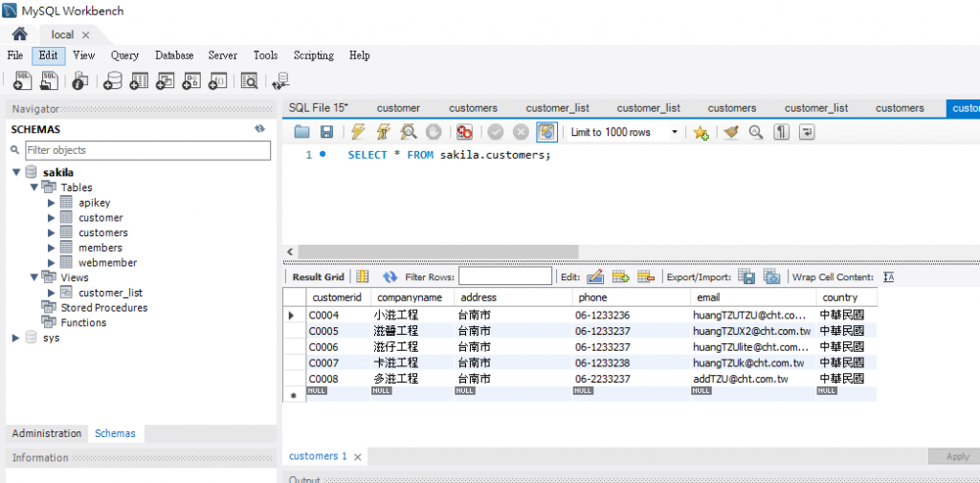Open script file folder icon in editor
Image resolution: width=980 pixels, height=483 pixels.
pos(301,132)
